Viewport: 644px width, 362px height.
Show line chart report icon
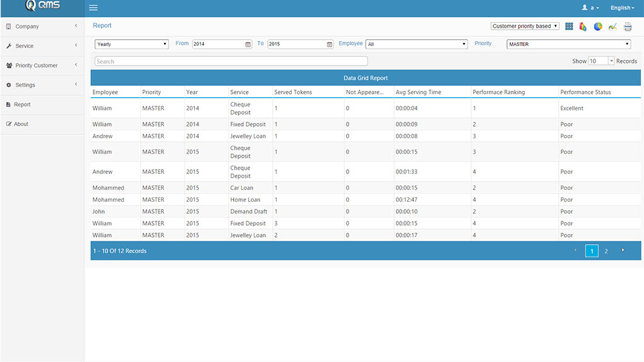click(x=612, y=26)
